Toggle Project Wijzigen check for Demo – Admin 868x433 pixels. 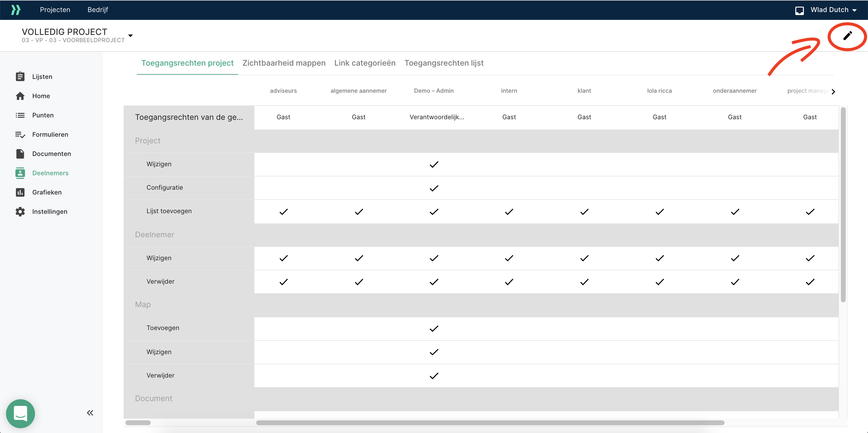[x=434, y=165]
